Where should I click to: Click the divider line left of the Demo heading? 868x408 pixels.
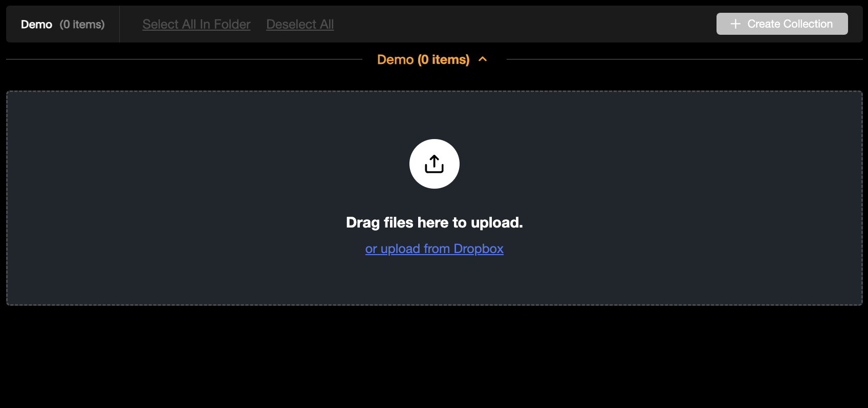tap(184, 59)
